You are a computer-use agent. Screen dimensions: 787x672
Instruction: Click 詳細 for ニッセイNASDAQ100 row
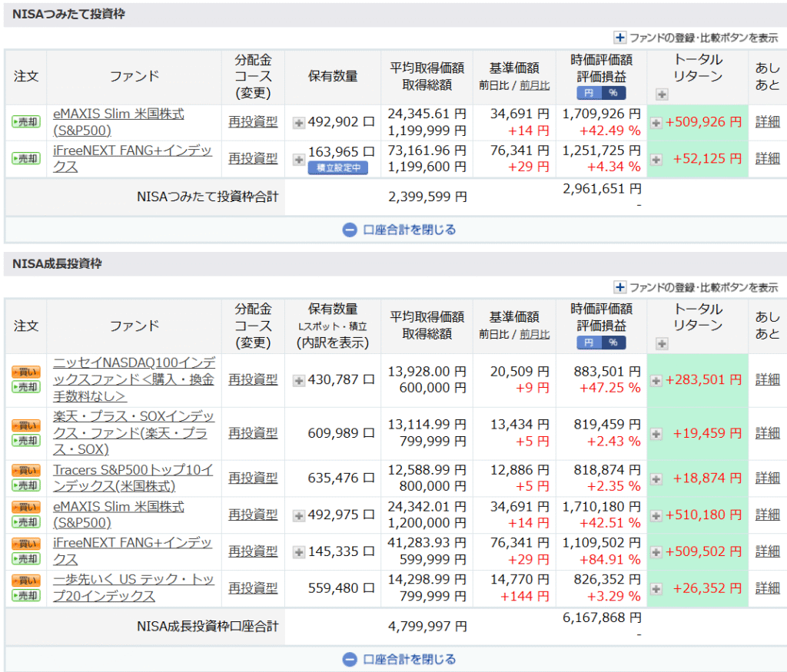pos(768,379)
